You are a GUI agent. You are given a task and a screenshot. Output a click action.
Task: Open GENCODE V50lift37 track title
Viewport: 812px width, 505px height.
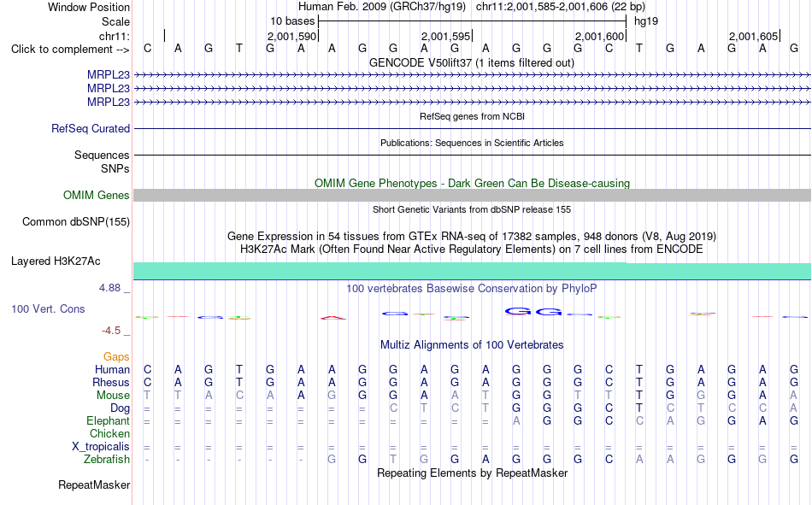pos(472,62)
